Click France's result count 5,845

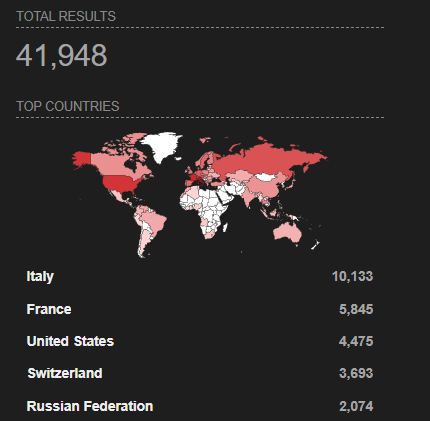pyautogui.click(x=356, y=309)
